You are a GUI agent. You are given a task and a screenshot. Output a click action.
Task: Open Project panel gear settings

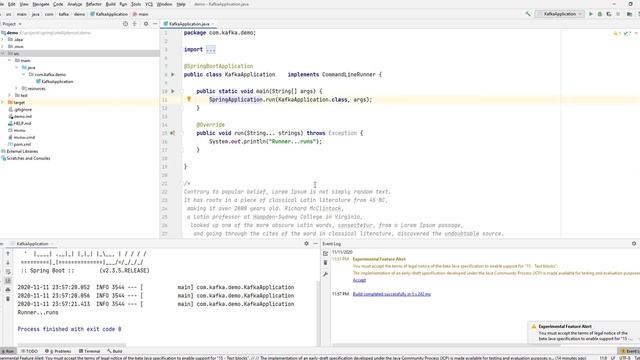pos(146,24)
